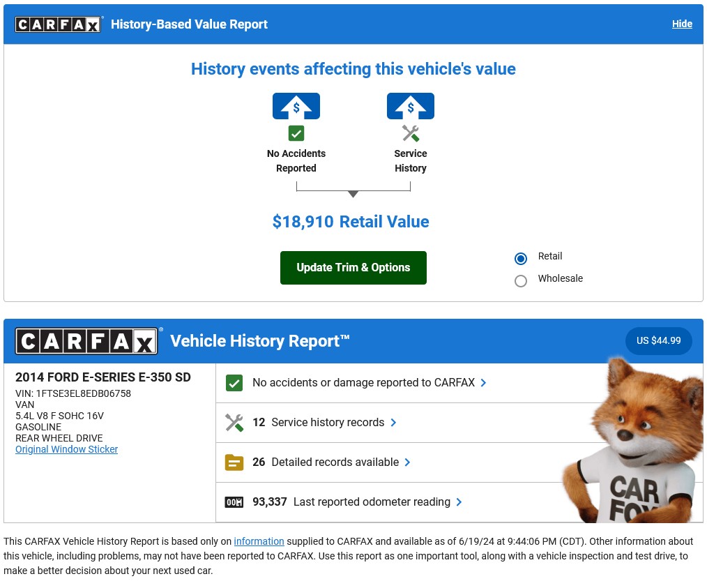Click the yellow folder Detailed records icon
The width and height of the screenshot is (707, 588).
(x=234, y=462)
